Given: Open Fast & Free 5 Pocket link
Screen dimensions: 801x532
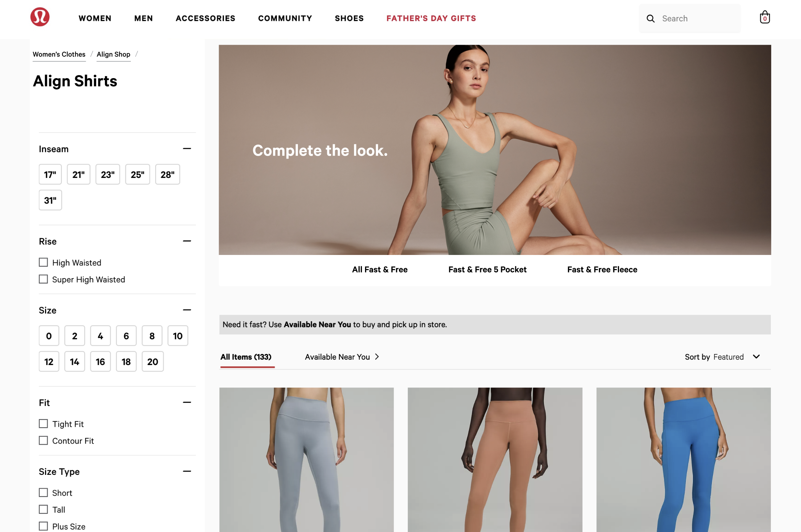Looking at the screenshot, I should (x=487, y=270).
